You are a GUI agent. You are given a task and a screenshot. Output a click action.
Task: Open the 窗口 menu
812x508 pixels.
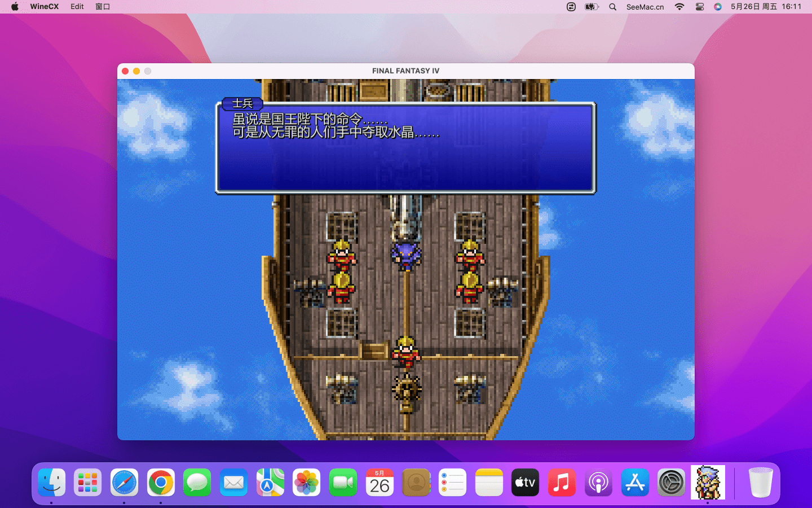coord(103,7)
